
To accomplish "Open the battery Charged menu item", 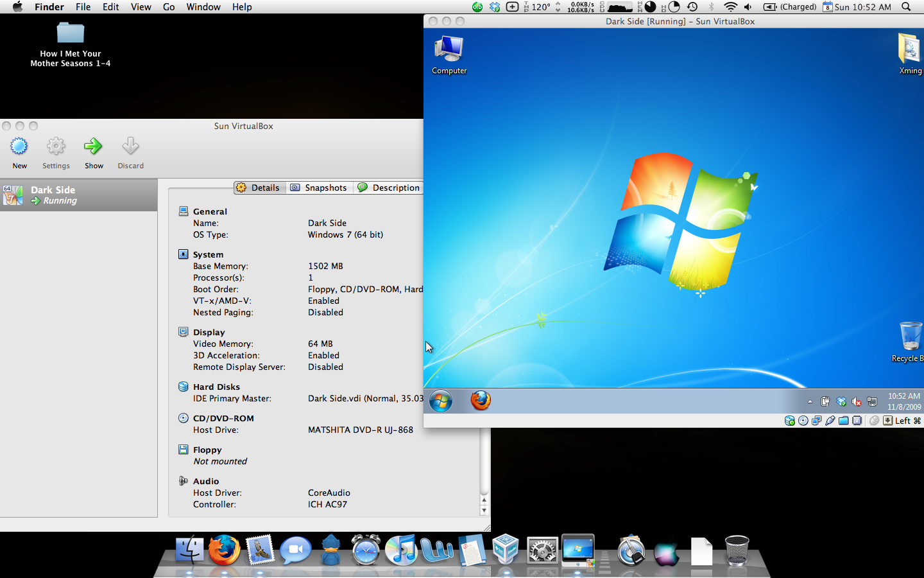I will [x=790, y=7].
